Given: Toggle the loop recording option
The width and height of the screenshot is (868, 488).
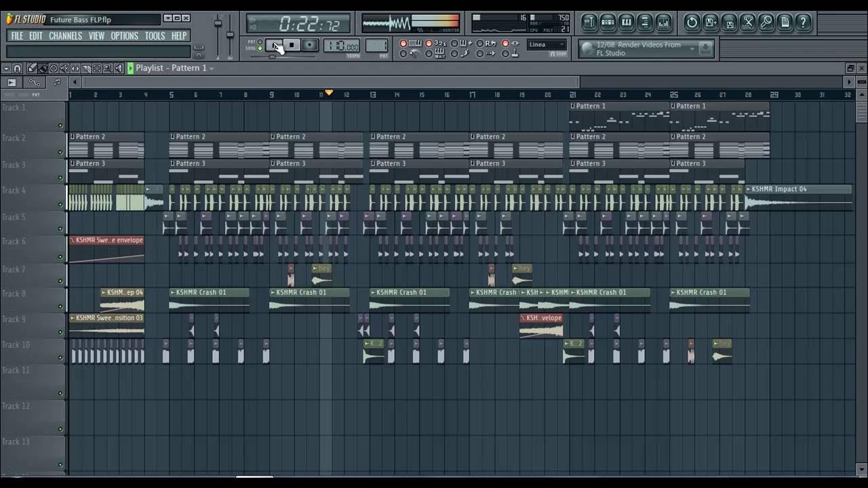Looking at the screenshot, I should pyautogui.click(x=486, y=43).
